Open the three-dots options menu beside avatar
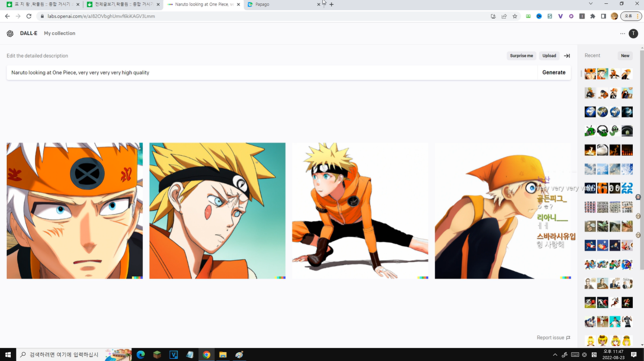Screen dimensions: 644x361 pos(622,33)
